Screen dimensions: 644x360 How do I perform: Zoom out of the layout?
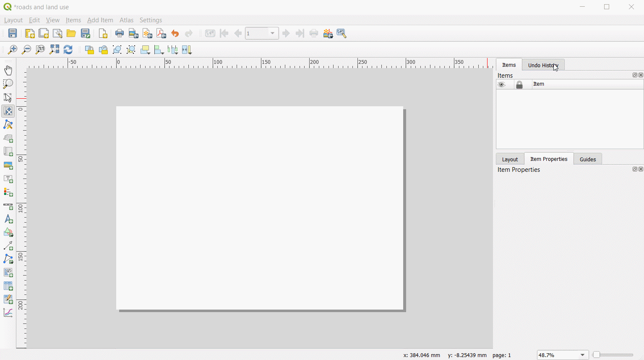tap(26, 50)
